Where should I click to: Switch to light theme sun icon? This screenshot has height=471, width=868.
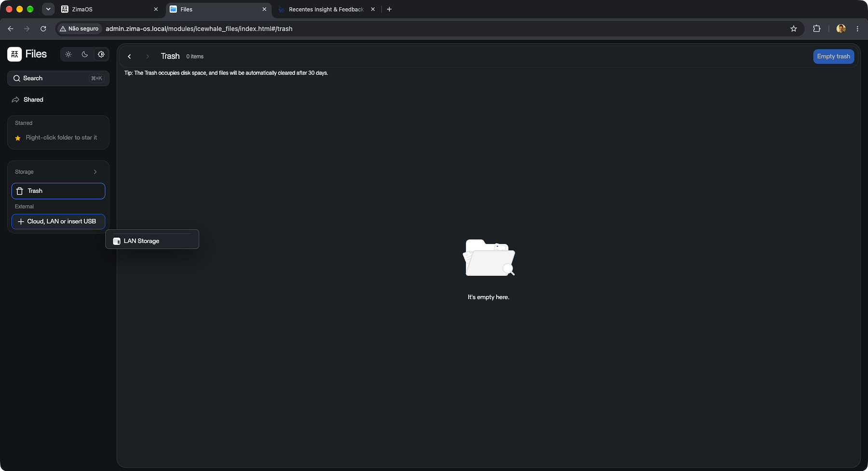coord(68,54)
